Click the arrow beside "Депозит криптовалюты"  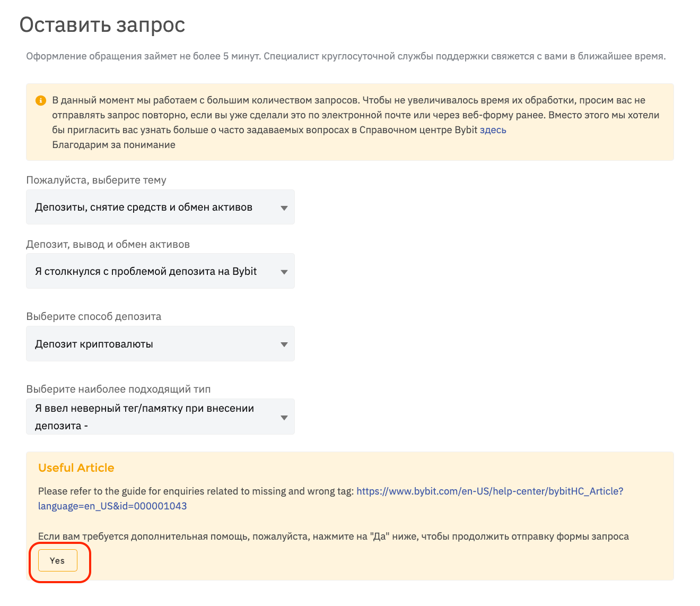pos(284,344)
